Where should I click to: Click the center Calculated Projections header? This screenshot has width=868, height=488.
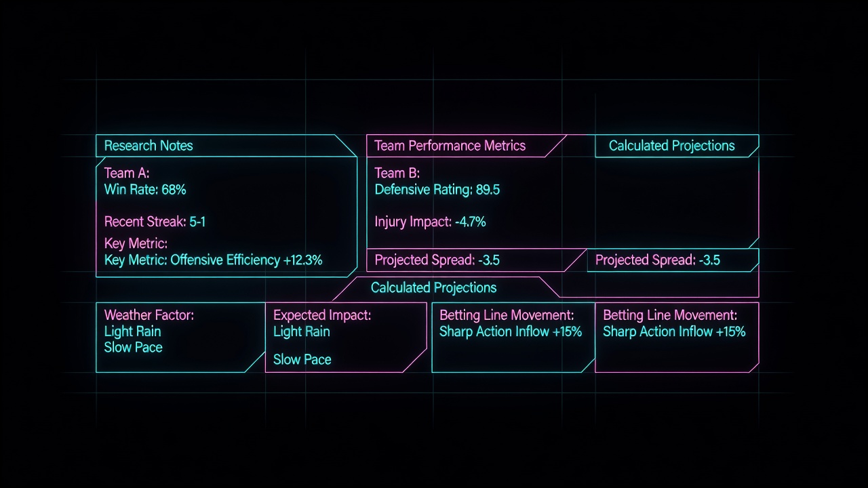point(434,287)
